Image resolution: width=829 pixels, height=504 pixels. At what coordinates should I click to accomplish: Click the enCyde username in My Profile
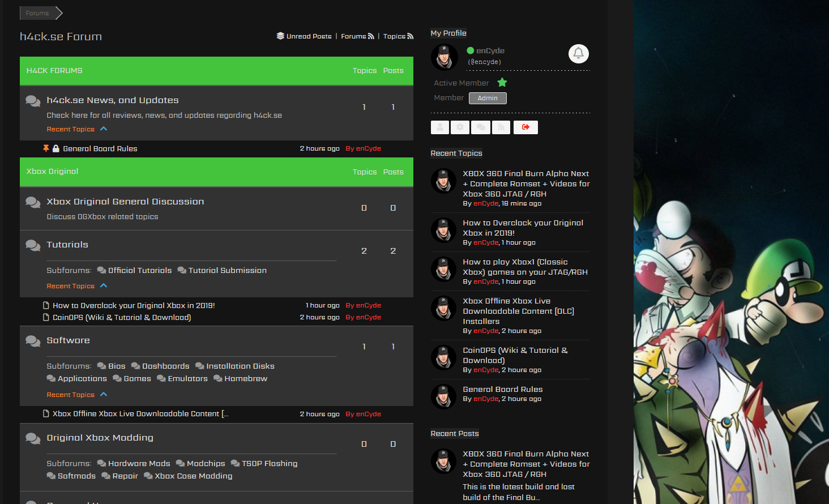click(490, 50)
